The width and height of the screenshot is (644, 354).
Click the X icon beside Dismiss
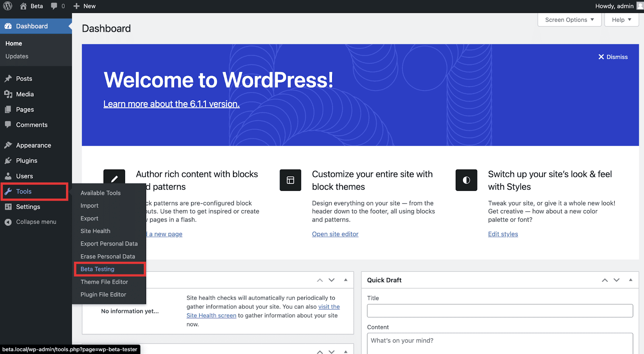pos(601,57)
